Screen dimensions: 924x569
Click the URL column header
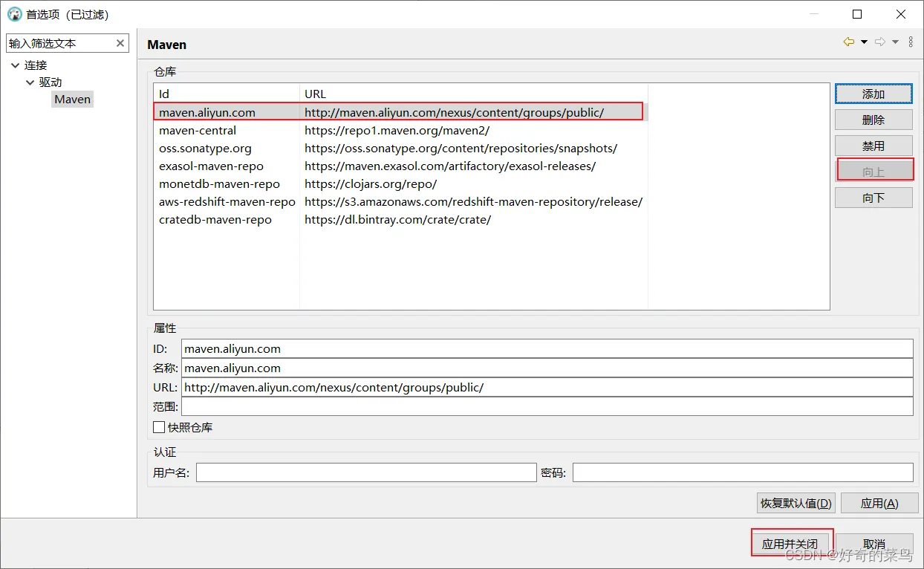tap(474, 94)
